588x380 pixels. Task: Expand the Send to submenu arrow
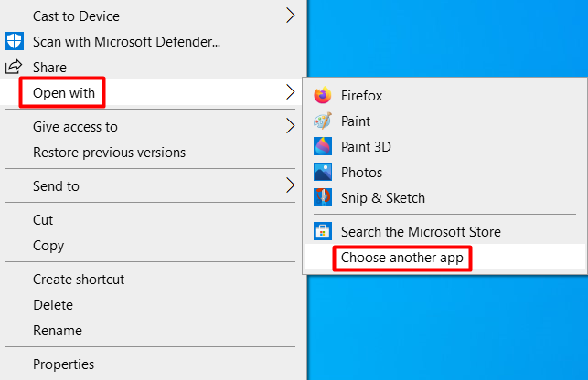click(x=291, y=185)
